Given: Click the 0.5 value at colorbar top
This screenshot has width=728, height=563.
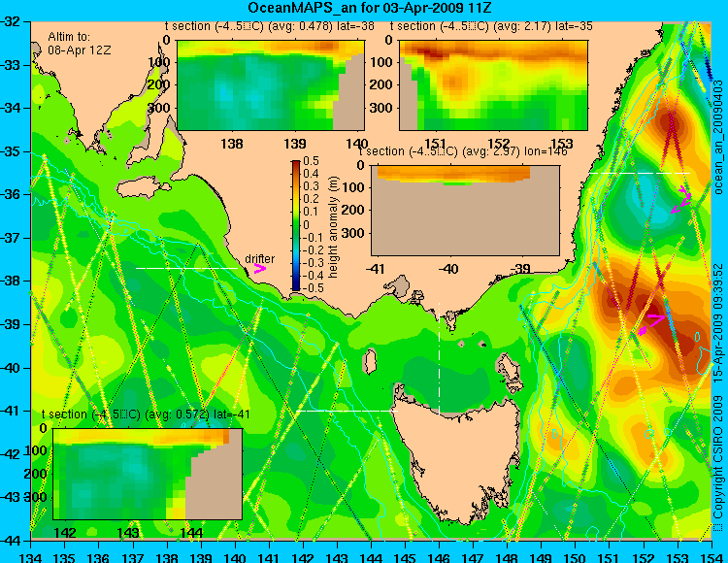Looking at the screenshot, I should (x=311, y=161).
